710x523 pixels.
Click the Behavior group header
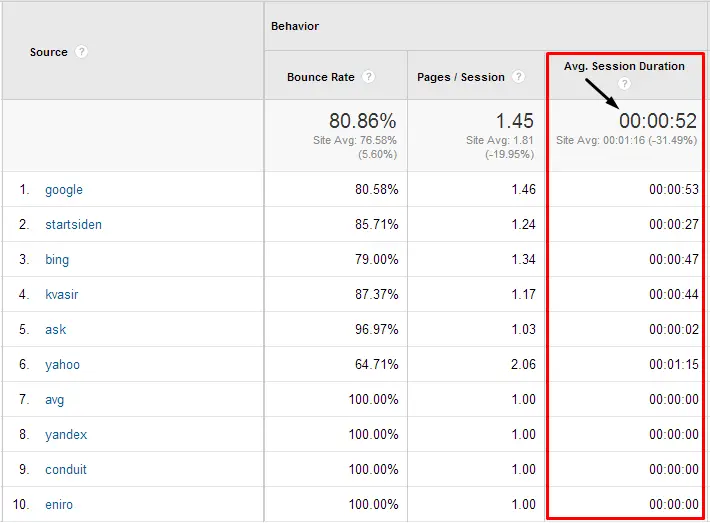295,26
